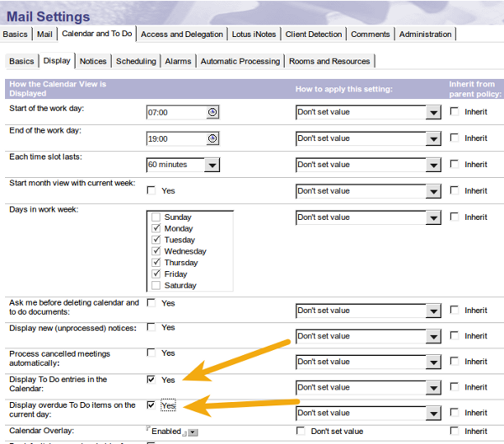Viewport: 504px width, 444px height.
Task: Uncheck Monday in work week list
Action: tap(156, 228)
